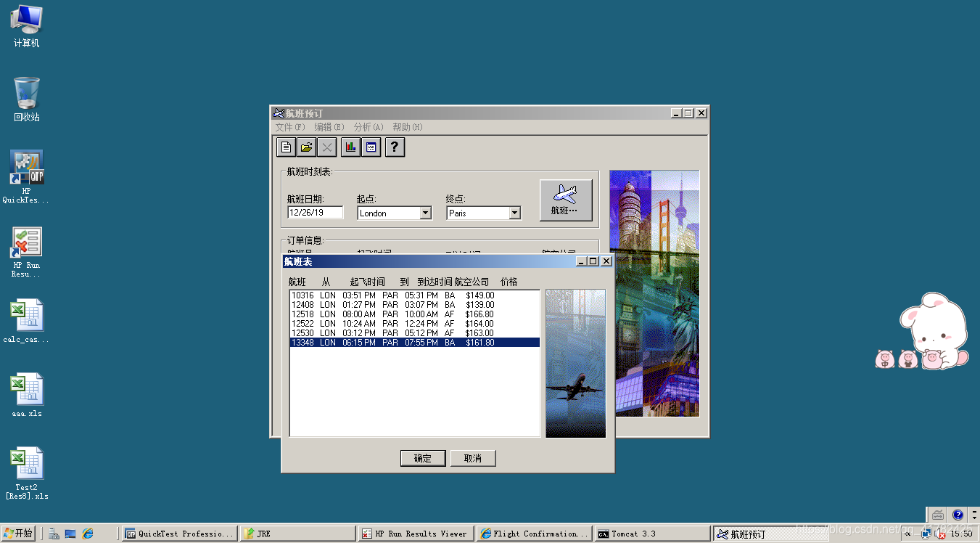
Task: Switch to QuickTest Professional taskbar item
Action: click(180, 534)
